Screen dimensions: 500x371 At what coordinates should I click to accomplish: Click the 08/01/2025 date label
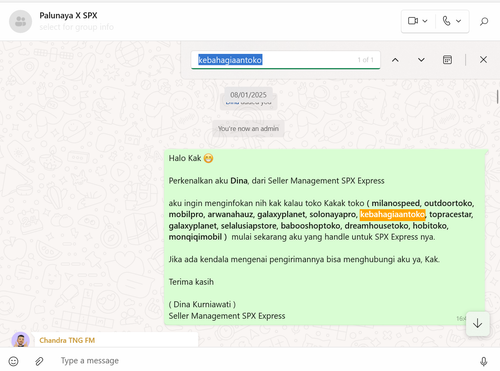[x=248, y=95]
